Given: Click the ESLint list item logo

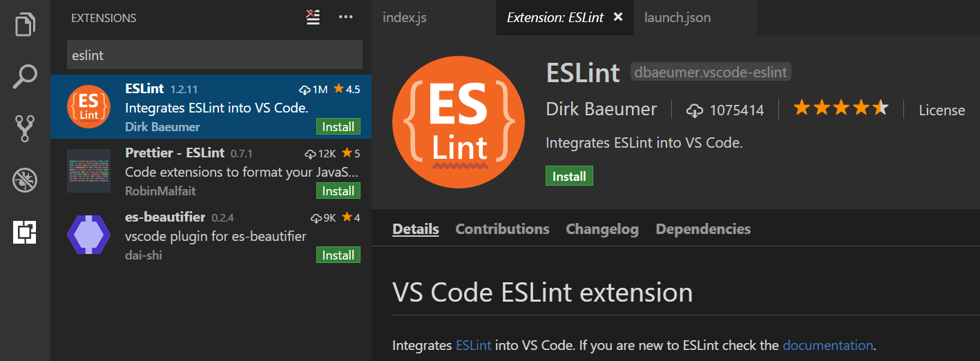Looking at the screenshot, I should [88, 107].
